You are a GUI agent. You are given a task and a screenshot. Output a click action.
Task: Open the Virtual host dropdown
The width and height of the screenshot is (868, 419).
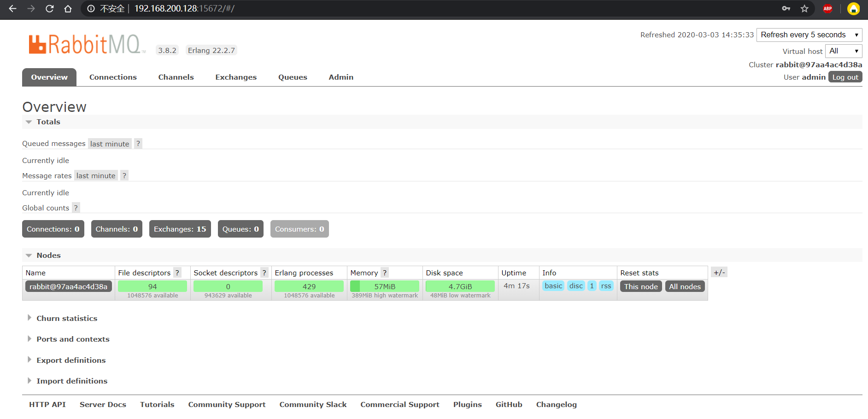843,51
